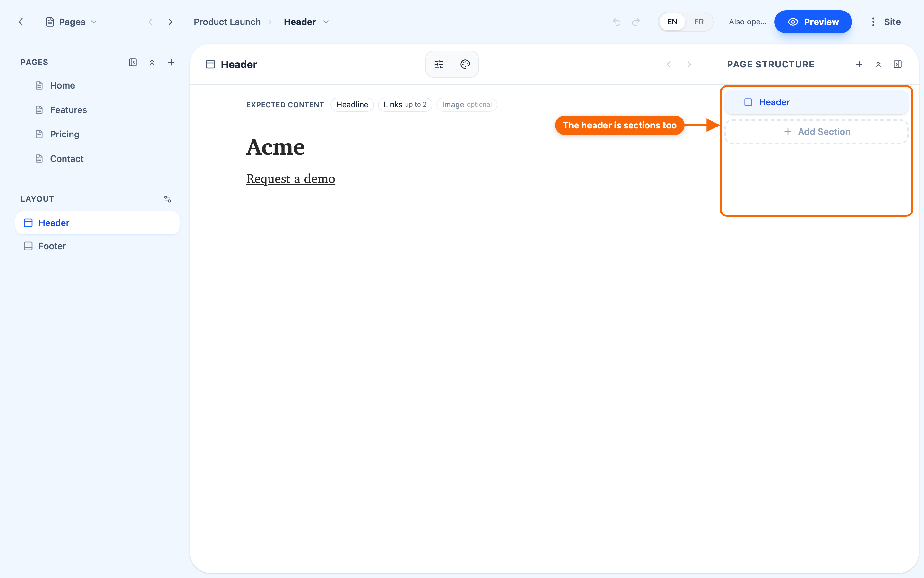Add a new page with plus icon
Screen dimensions: 924x578
(x=171, y=62)
